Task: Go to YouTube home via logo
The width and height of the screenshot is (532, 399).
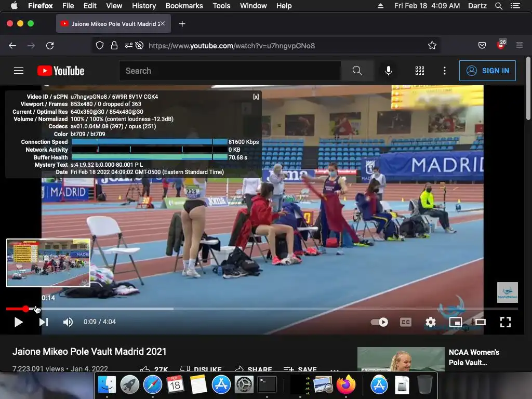Action: click(61, 71)
